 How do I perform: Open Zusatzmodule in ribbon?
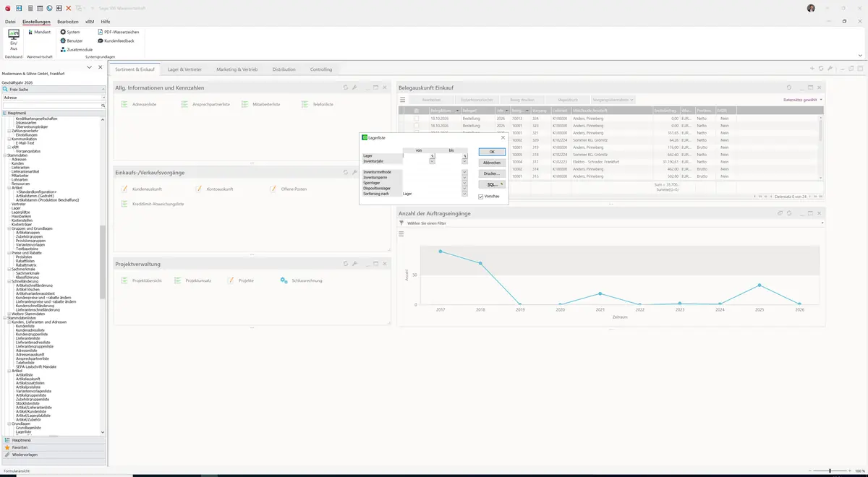[x=76, y=49]
